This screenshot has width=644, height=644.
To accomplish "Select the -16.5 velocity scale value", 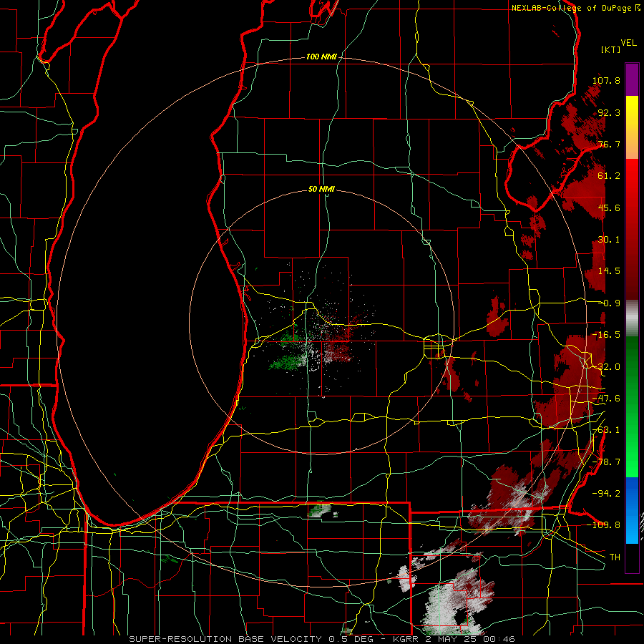I will tap(606, 335).
